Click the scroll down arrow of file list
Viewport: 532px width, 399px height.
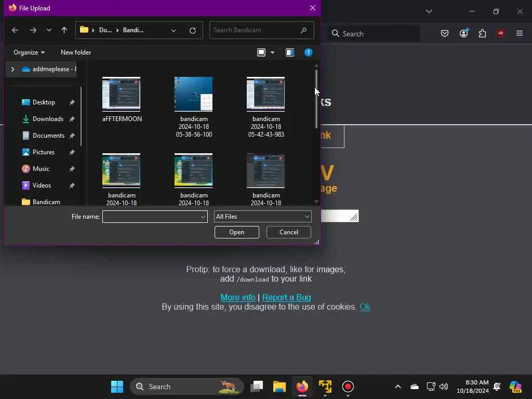coord(316,202)
